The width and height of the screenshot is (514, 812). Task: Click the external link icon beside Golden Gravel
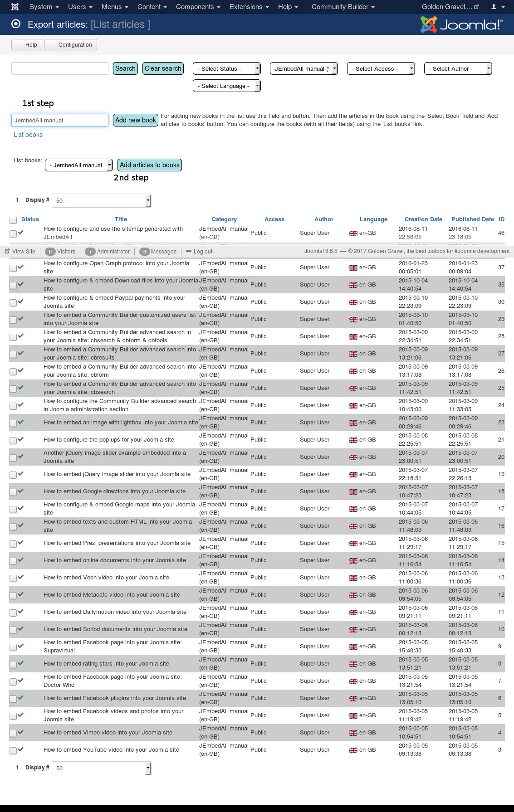476,7
